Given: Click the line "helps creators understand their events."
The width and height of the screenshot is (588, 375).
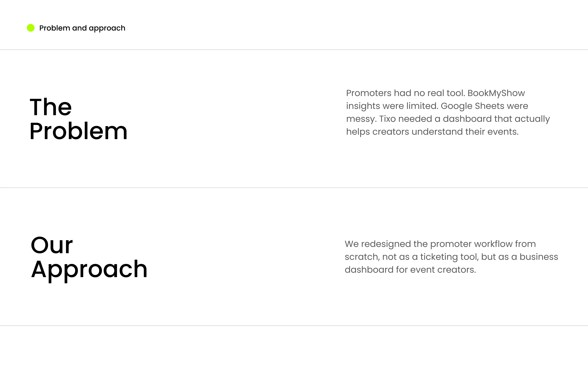Looking at the screenshot, I should click(x=432, y=132).
